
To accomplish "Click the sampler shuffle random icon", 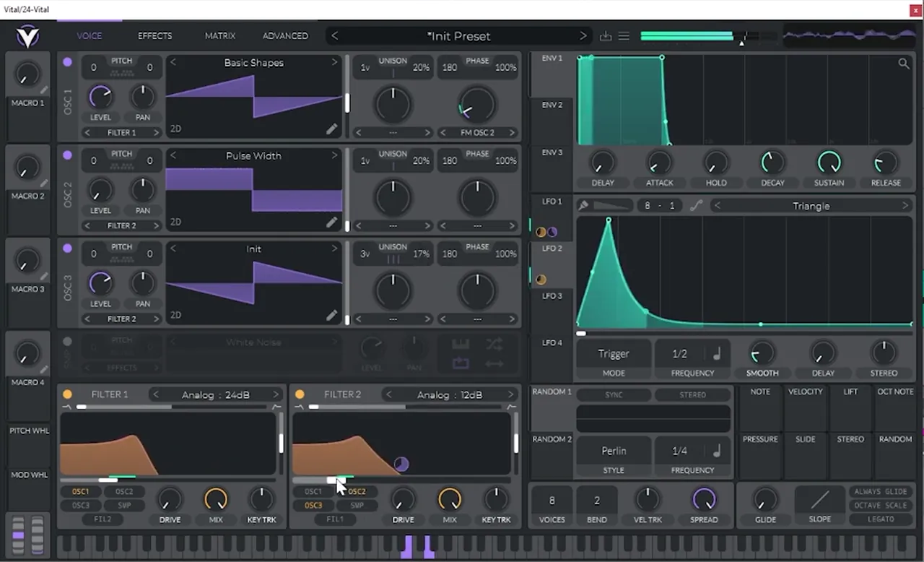I will pos(494,344).
